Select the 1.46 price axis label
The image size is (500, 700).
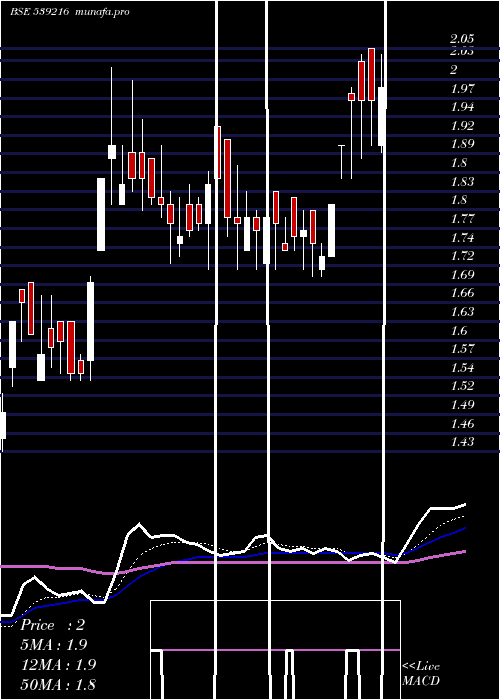462,424
